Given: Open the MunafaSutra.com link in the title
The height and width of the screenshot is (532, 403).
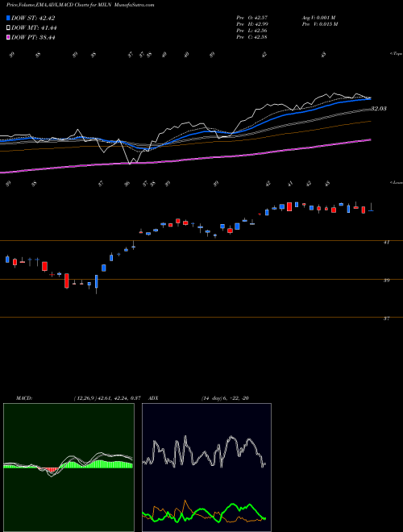Looking at the screenshot, I should [135, 5].
